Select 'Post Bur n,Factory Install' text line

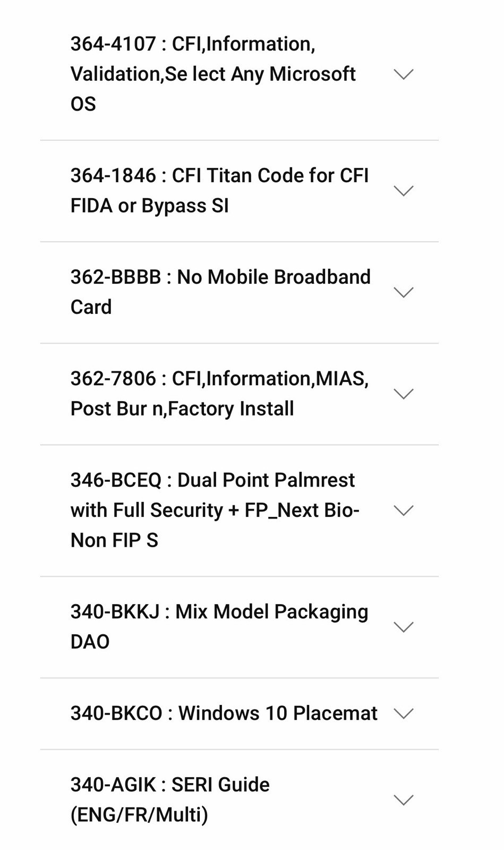182,409
